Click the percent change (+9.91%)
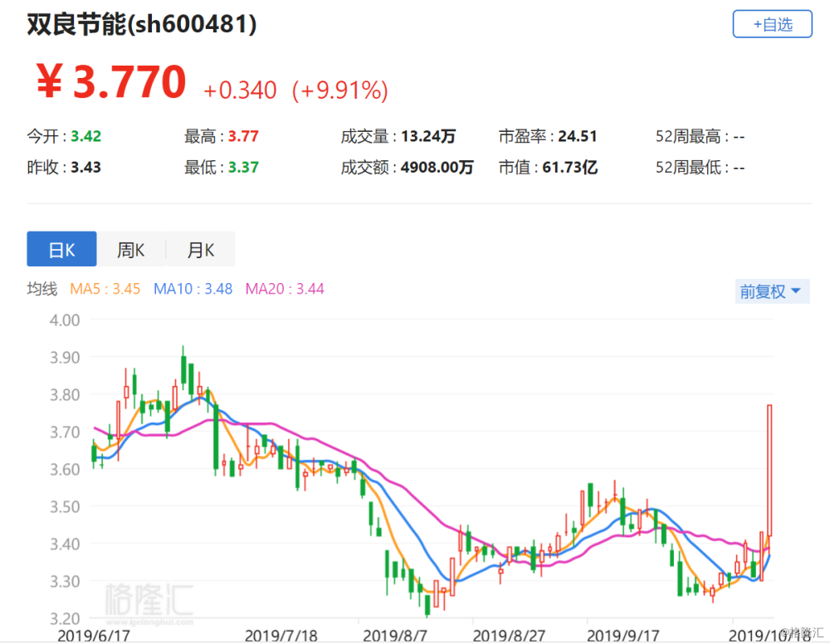Viewport: 830px width, 644px height. tap(339, 90)
